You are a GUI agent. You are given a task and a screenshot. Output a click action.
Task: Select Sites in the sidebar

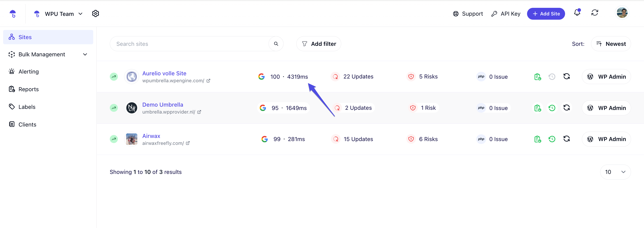point(48,37)
